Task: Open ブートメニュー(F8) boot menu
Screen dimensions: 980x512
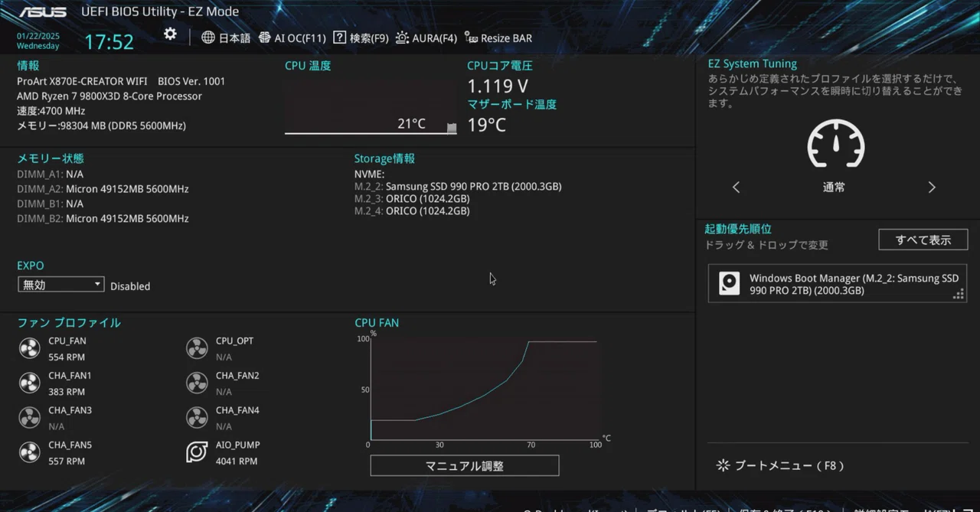Action: 780,465
